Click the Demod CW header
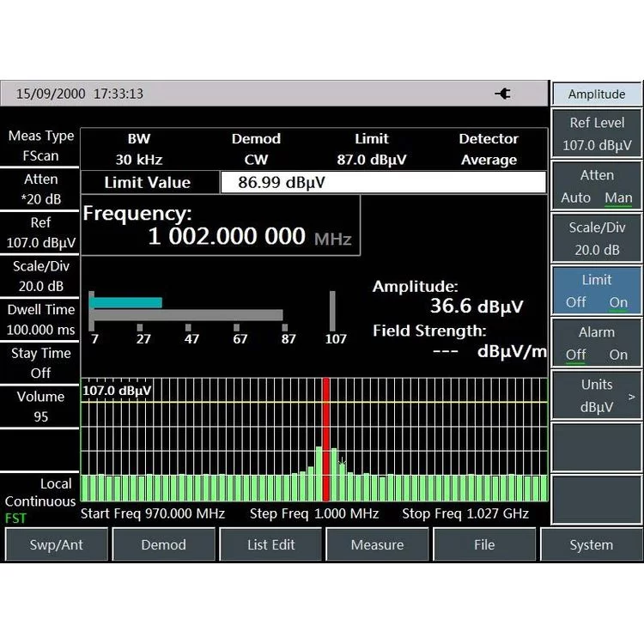The image size is (644, 644). [x=256, y=149]
